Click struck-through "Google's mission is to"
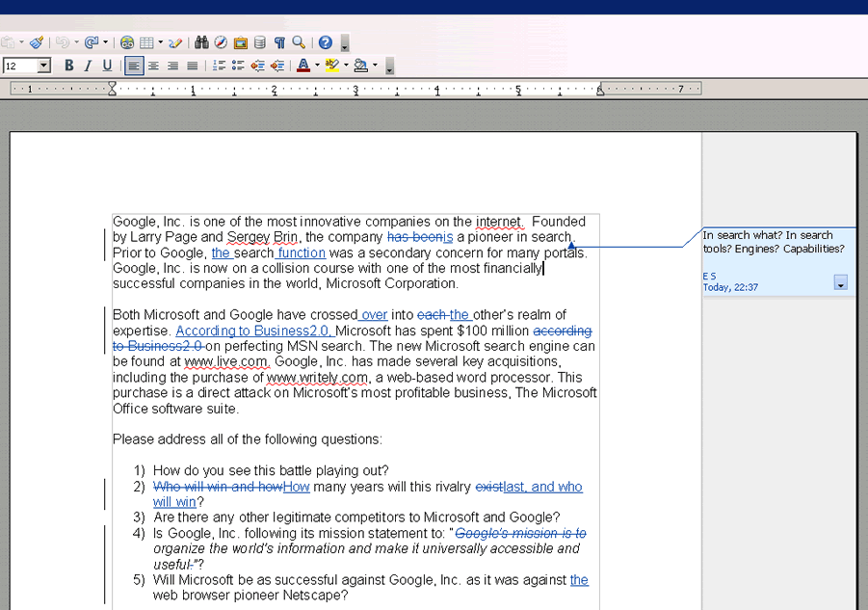Image resolution: width=868 pixels, height=610 pixels. pyautogui.click(x=520, y=533)
